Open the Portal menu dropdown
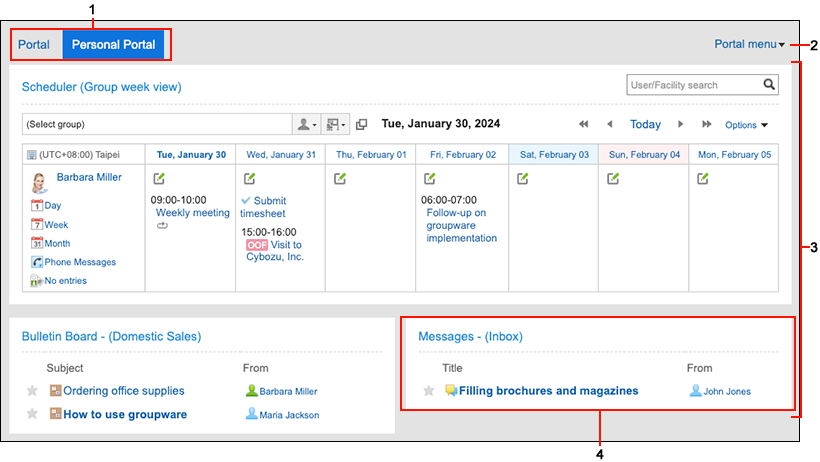The width and height of the screenshot is (820, 462). pyautogui.click(x=749, y=44)
